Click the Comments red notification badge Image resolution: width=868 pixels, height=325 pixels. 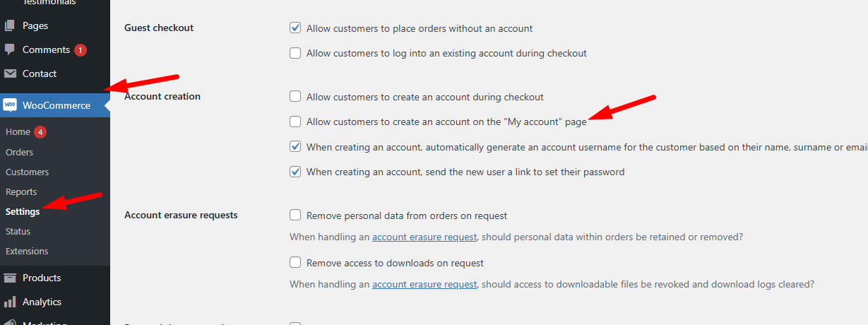[x=81, y=50]
